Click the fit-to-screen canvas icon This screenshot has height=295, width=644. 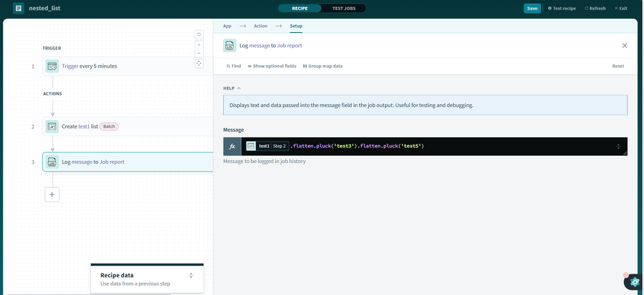pos(199,63)
